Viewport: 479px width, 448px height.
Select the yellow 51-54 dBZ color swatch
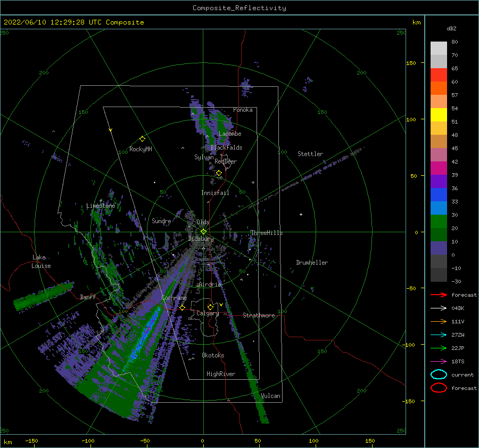(x=439, y=115)
